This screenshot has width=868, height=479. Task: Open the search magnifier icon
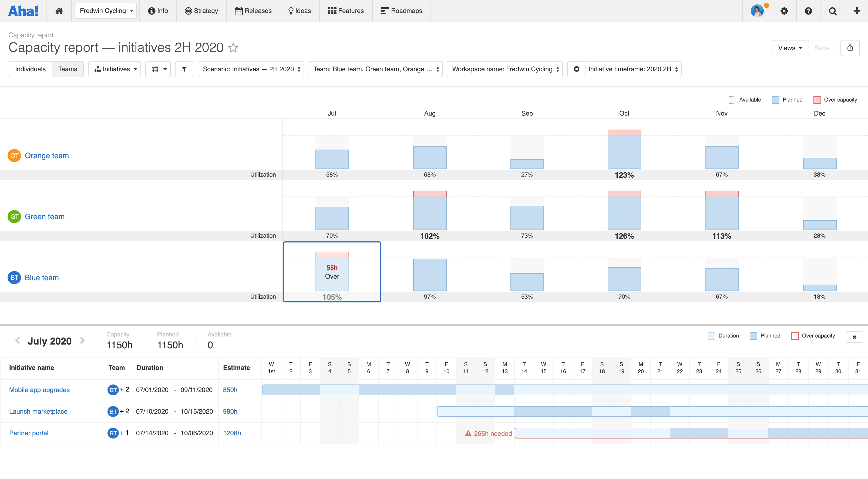[833, 11]
